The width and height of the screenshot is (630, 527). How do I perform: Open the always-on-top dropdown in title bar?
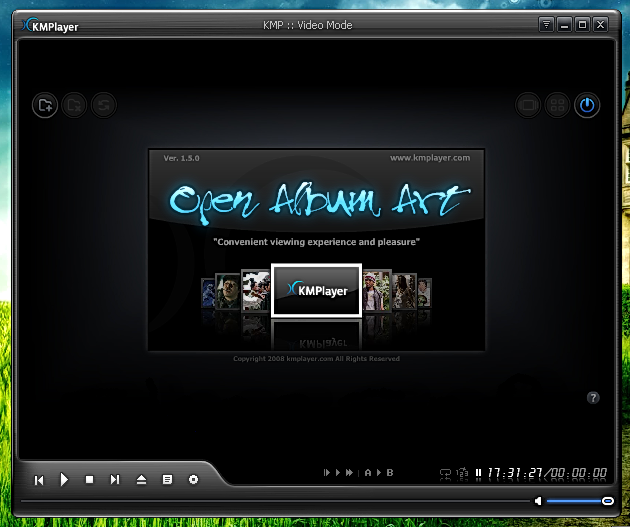tap(546, 25)
